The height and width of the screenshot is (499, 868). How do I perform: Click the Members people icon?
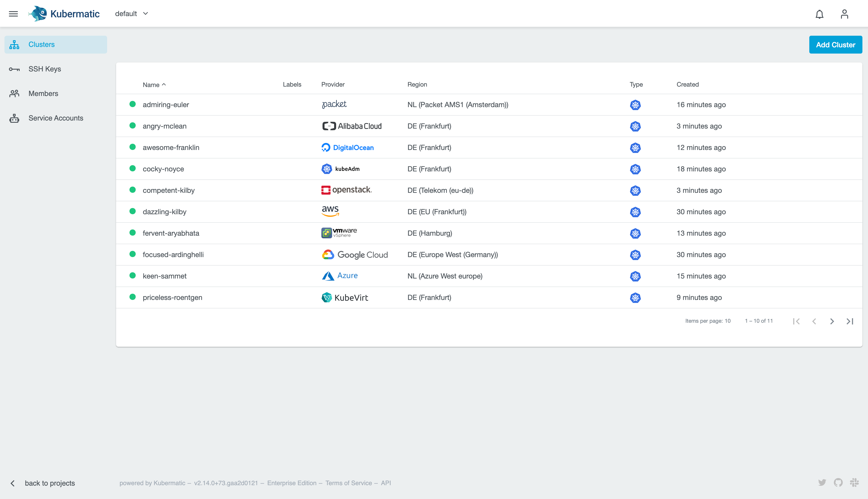pos(14,94)
